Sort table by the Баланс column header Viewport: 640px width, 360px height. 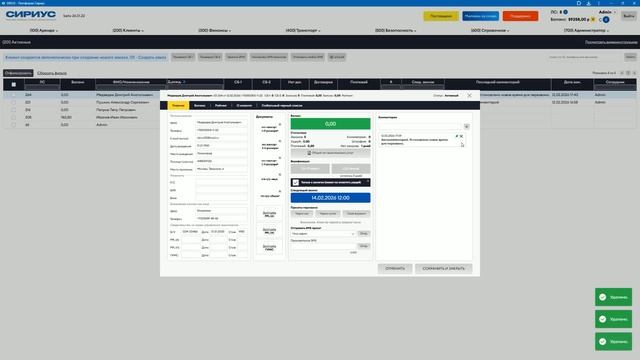[x=78, y=82]
